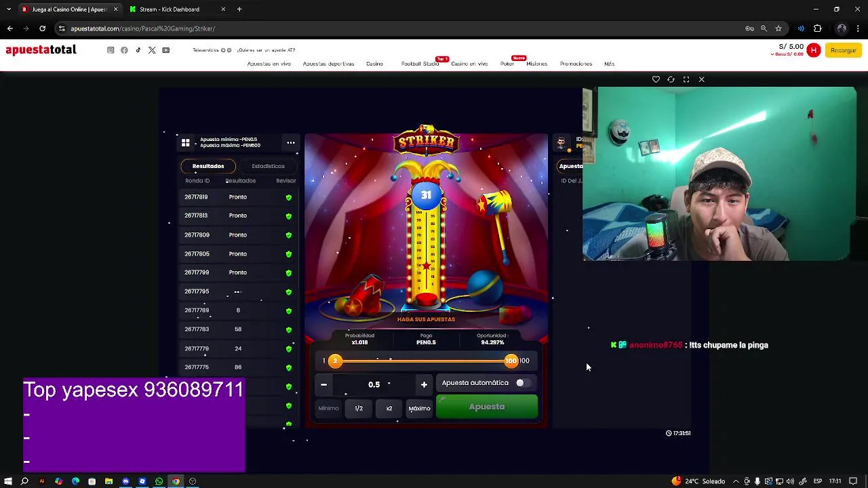Open WhatsApp in taskbar
This screenshot has width=868, height=488.
pos(159,481)
